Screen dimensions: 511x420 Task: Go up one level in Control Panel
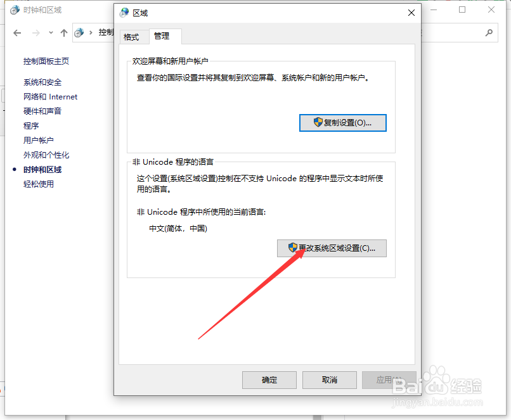64,32
